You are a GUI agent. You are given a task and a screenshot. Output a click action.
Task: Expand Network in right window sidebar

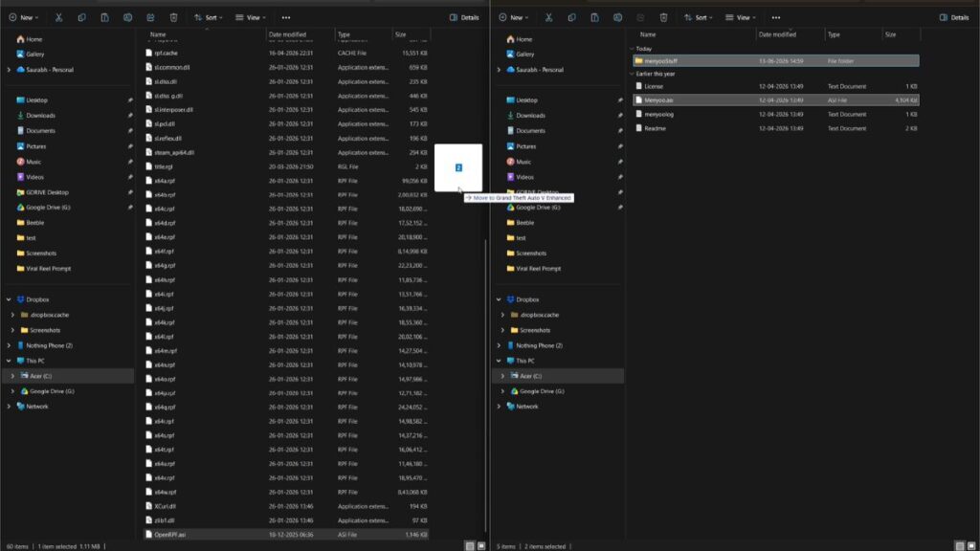(x=499, y=407)
